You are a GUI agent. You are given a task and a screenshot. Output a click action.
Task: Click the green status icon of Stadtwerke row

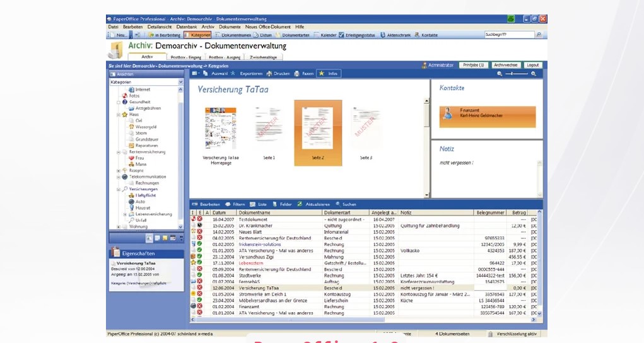[x=199, y=276]
